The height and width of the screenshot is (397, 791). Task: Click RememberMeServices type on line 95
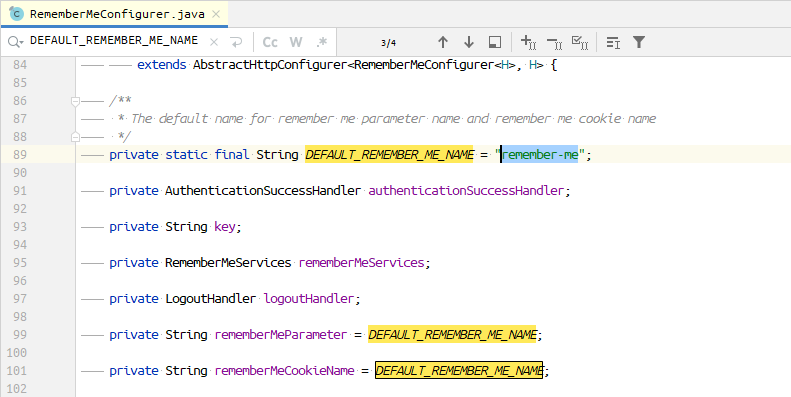pyautogui.click(x=228, y=263)
